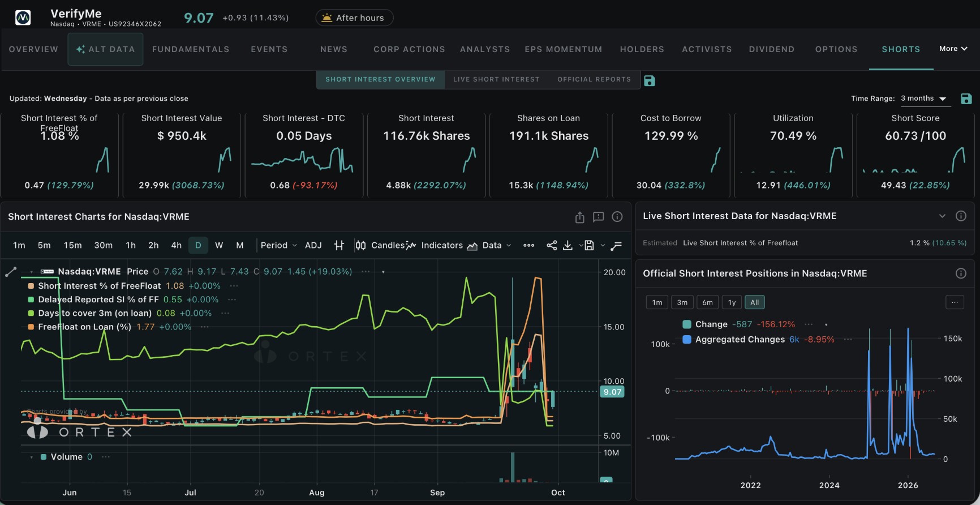This screenshot has height=505, width=980.
Task: Select the 30m timeframe
Action: coord(103,245)
